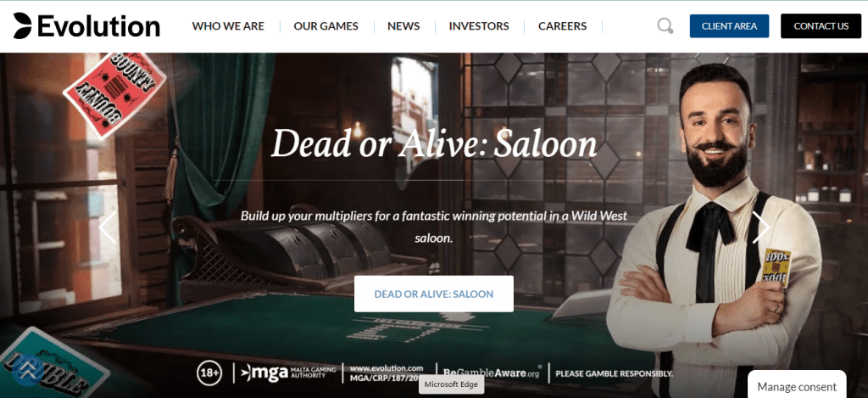The width and height of the screenshot is (868, 398).
Task: Open the search magnifier icon
Action: tap(665, 25)
